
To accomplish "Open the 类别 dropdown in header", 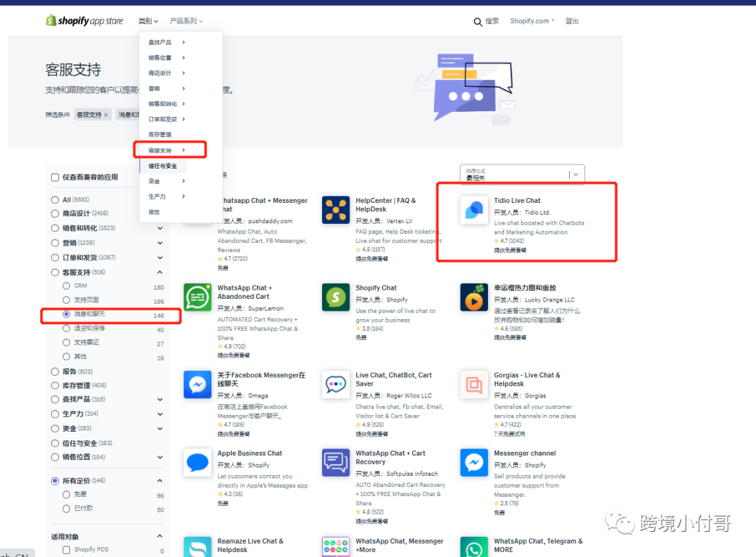I will tap(148, 21).
